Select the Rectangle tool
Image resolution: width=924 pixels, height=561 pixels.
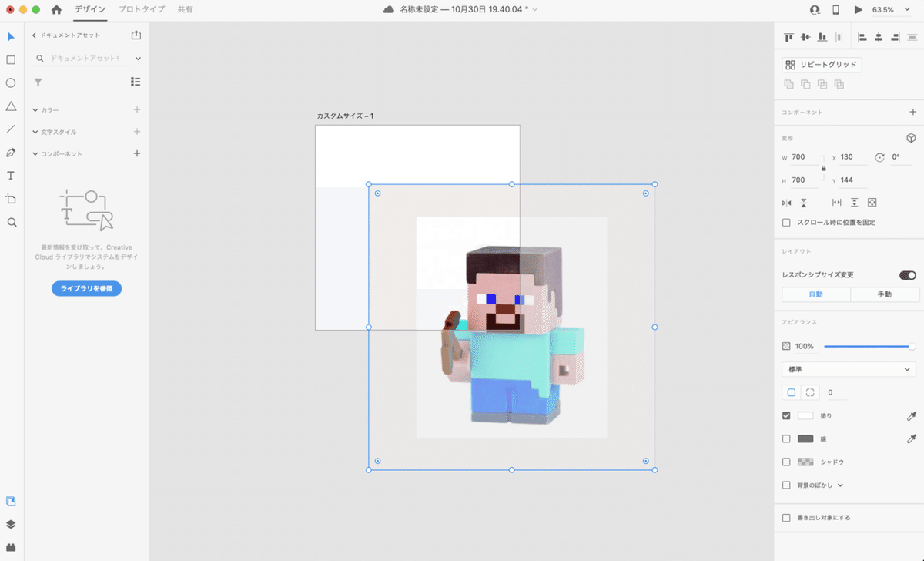pyautogui.click(x=11, y=59)
